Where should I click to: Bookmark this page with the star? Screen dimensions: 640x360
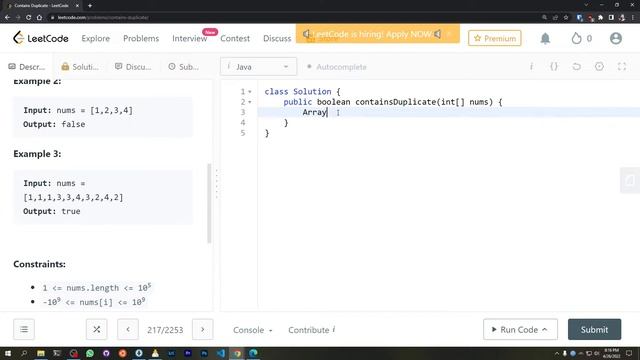566,18
